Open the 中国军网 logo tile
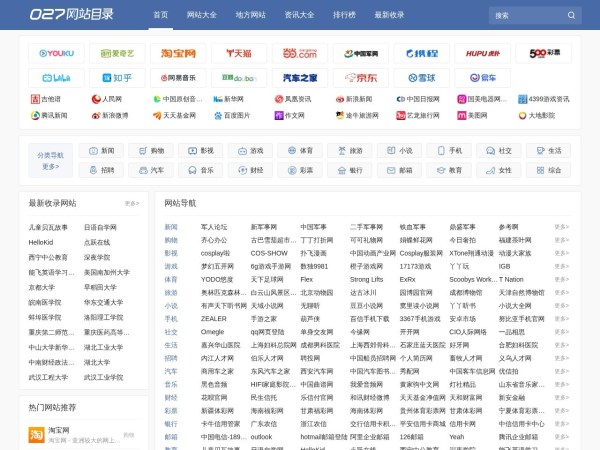This screenshot has width=600, height=450. [x=361, y=53]
